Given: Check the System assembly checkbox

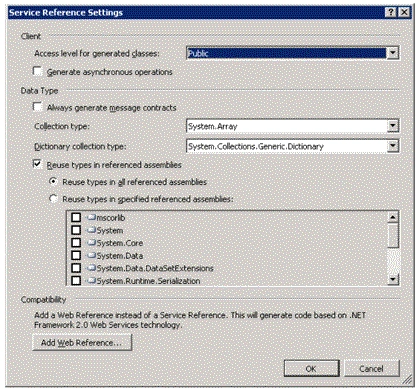Looking at the screenshot, I should pos(76,230).
